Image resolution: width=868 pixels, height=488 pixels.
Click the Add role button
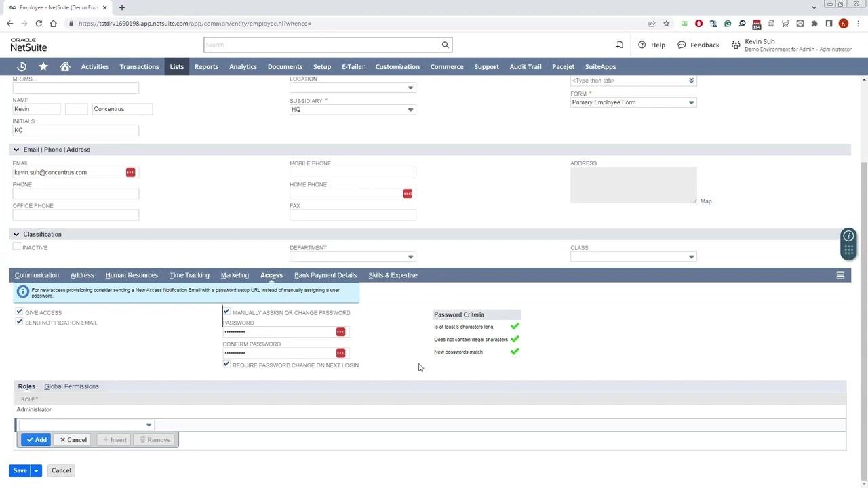tap(36, 440)
